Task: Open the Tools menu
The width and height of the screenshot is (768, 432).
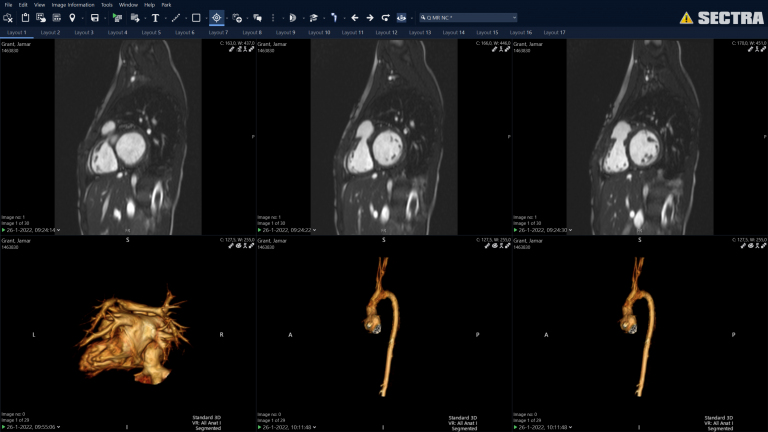Action: click(x=106, y=5)
